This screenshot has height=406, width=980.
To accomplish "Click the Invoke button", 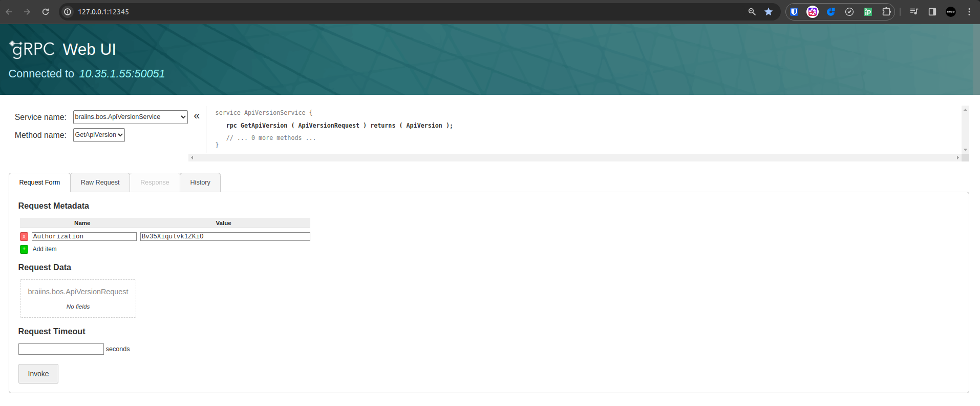I will pos(38,374).
